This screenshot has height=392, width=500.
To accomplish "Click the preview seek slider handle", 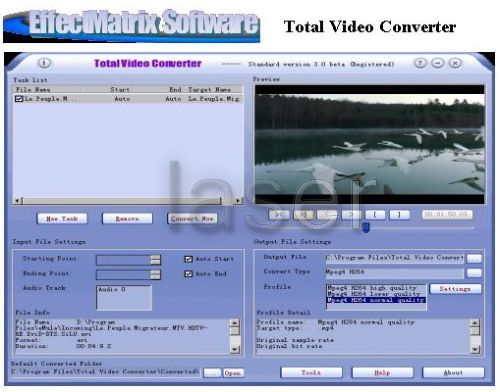I will 366,228.
